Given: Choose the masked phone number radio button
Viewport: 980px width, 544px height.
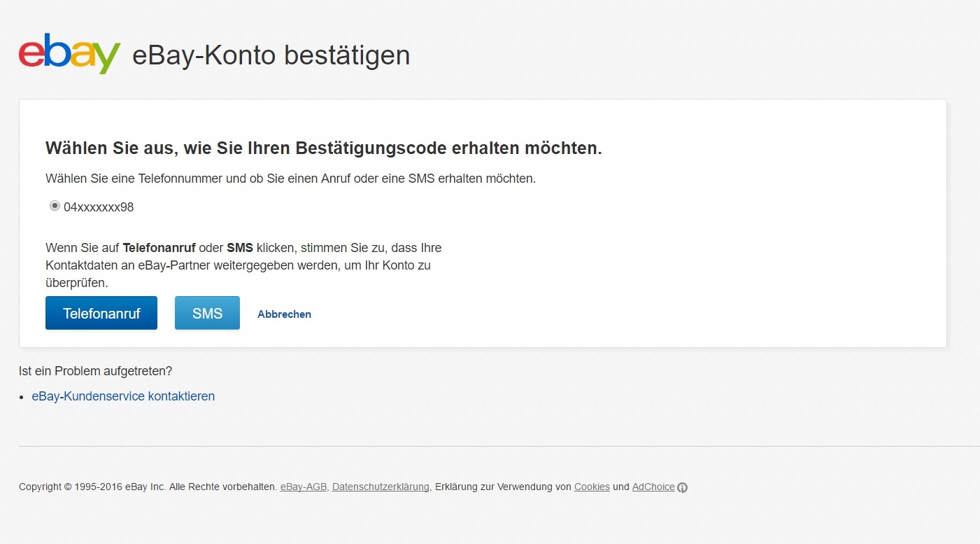Looking at the screenshot, I should tap(55, 205).
